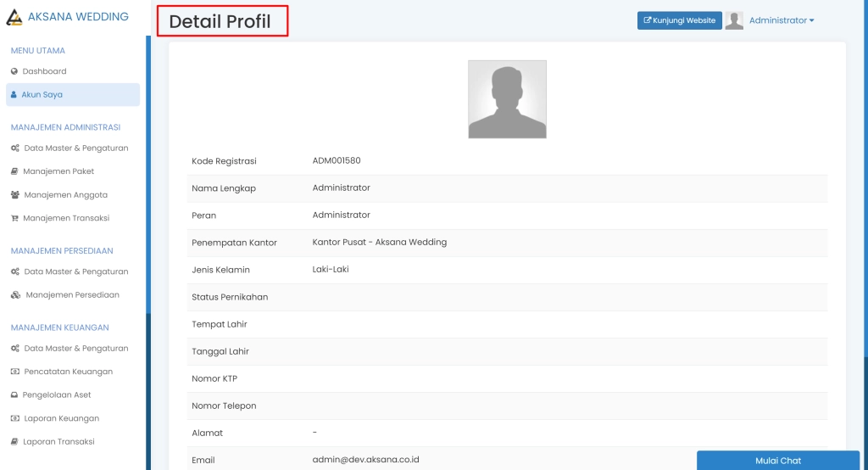Viewport: 868px width, 470px height.
Task: Expand Data Master & Pengaturan under Persediaan
Action: 75,272
